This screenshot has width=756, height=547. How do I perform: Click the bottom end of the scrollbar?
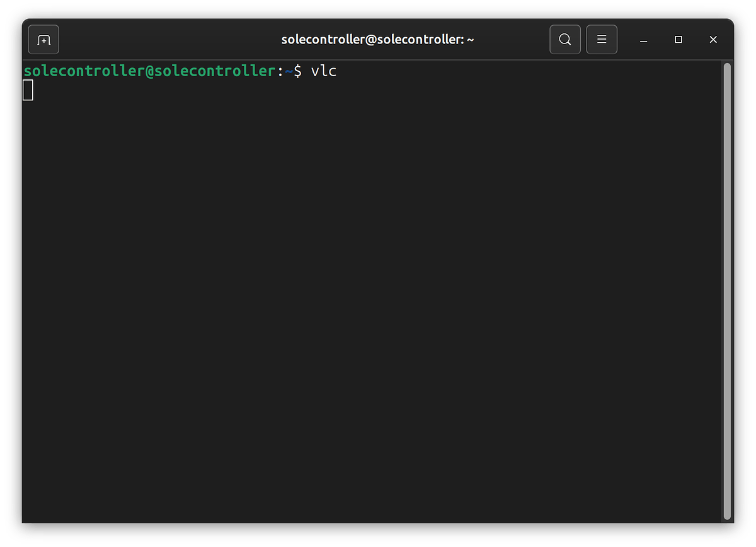(x=726, y=515)
